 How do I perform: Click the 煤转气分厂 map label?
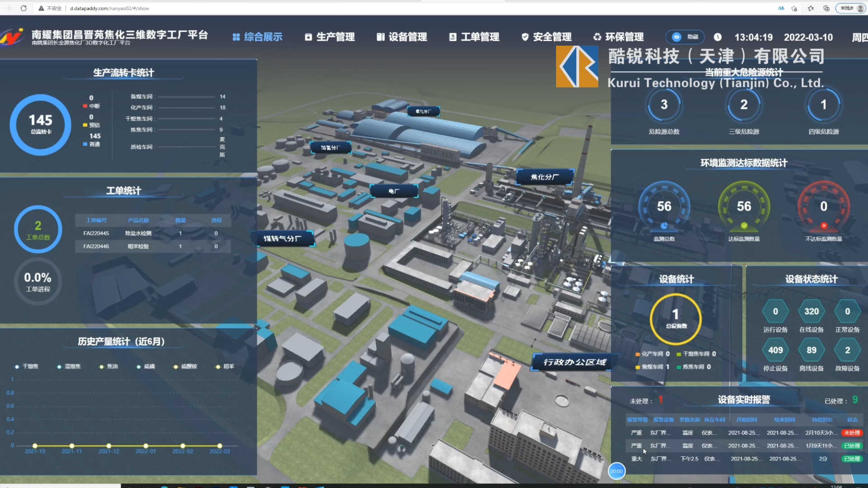(283, 239)
